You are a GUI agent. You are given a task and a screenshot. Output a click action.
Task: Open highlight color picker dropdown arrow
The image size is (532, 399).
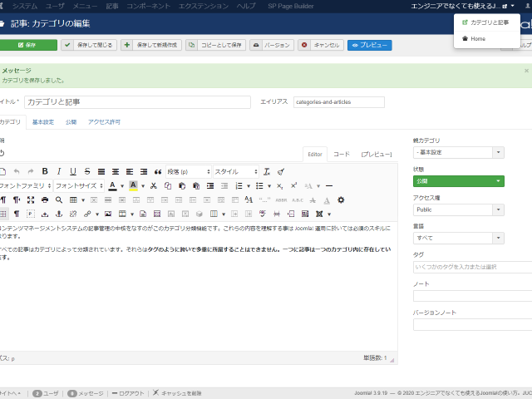[143, 186]
